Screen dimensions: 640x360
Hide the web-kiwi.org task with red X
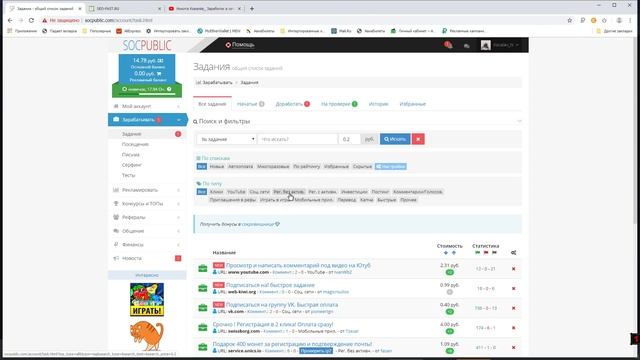[513, 289]
